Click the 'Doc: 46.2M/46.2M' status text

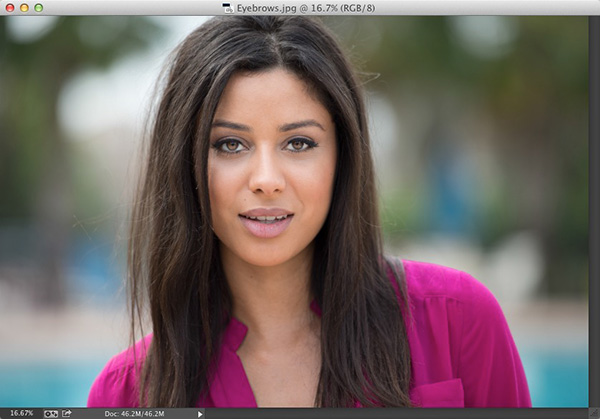tap(134, 414)
